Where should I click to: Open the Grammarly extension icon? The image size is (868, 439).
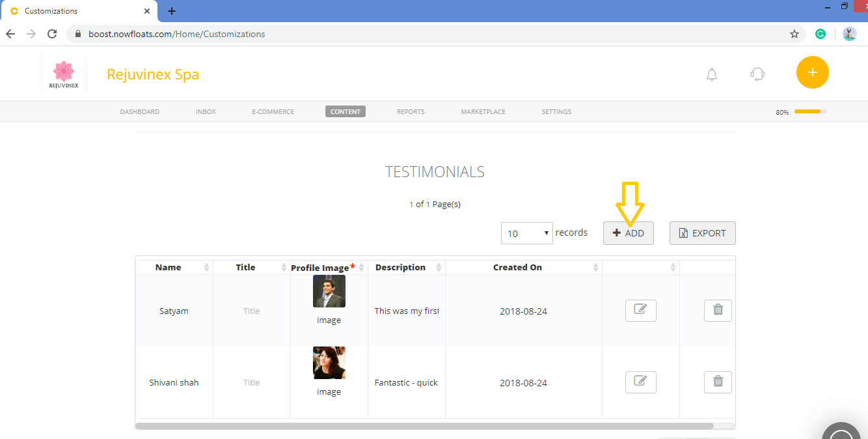pyautogui.click(x=821, y=34)
